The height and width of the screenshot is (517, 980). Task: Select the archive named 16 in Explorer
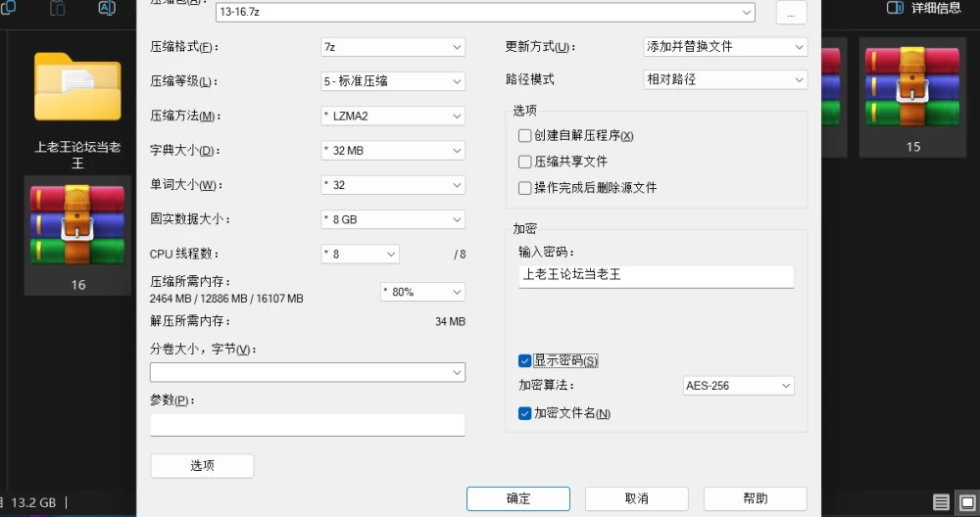[77, 236]
